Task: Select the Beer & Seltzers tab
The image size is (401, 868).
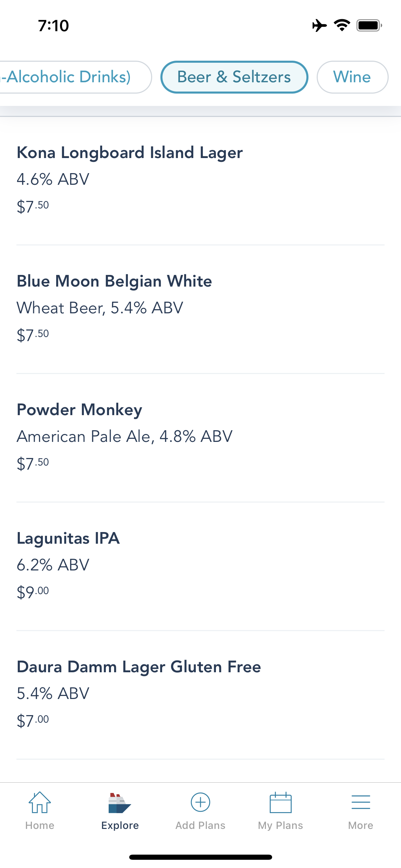Action: 234,77
